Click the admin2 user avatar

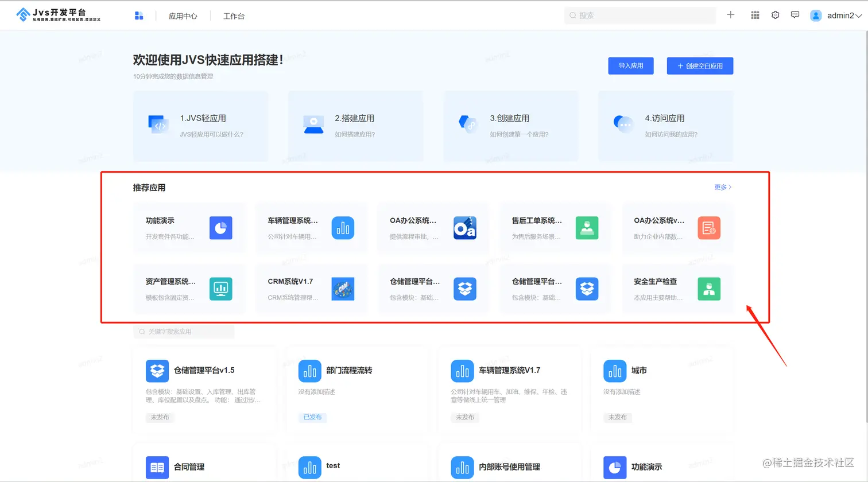[816, 15]
